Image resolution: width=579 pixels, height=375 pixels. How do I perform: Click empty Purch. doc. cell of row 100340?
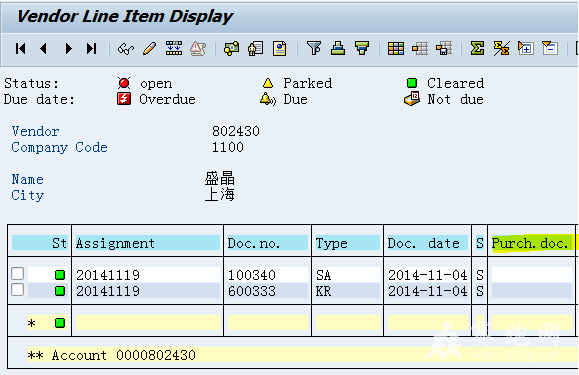tap(532, 275)
